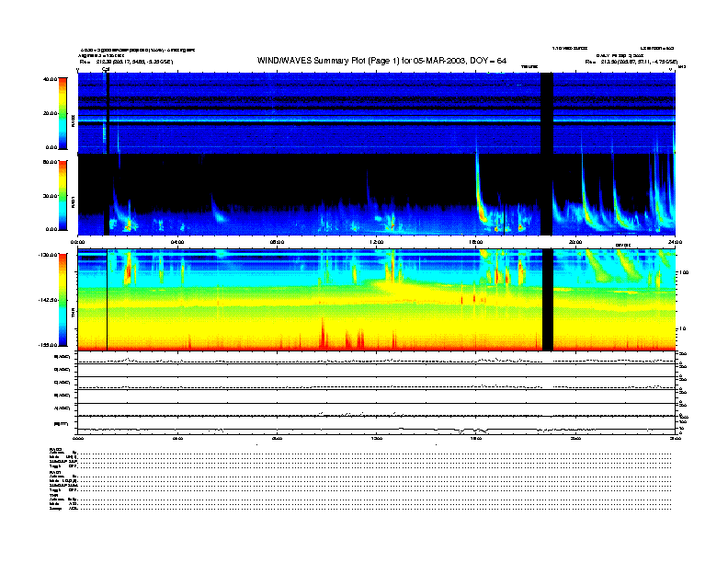This screenshot has width=728, height=563.
Task: Select the -130.00 label on TNR color scale
Action: [48, 255]
